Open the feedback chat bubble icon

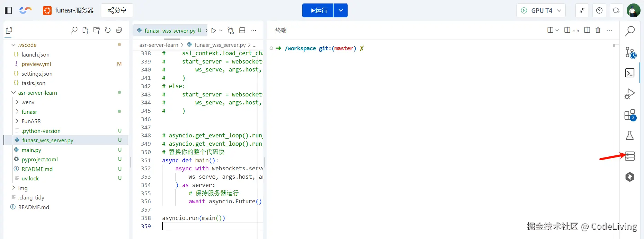point(616,10)
